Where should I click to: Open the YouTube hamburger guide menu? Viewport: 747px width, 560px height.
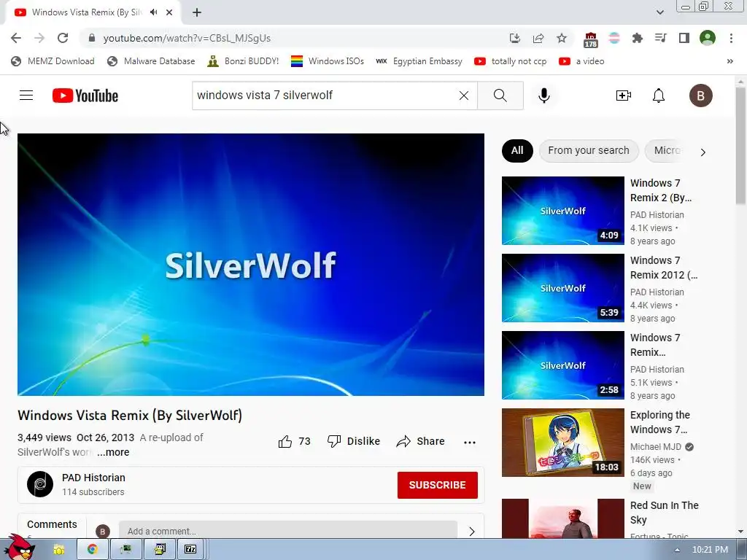coord(26,96)
